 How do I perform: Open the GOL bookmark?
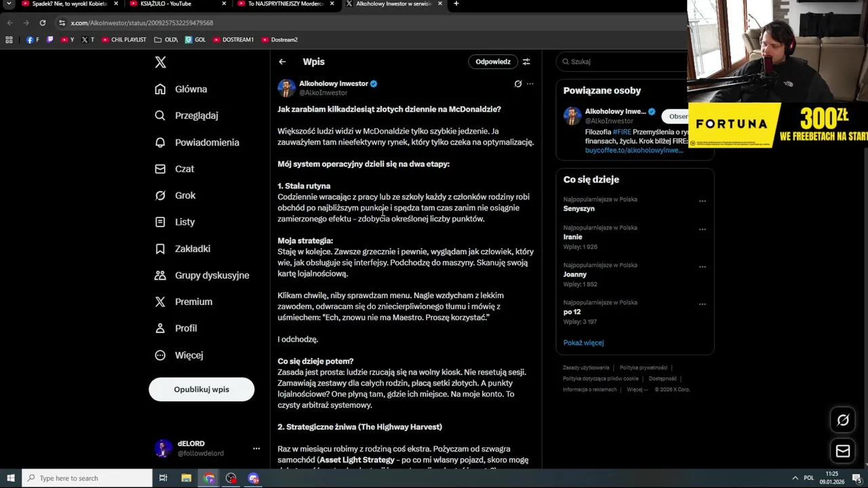click(195, 40)
